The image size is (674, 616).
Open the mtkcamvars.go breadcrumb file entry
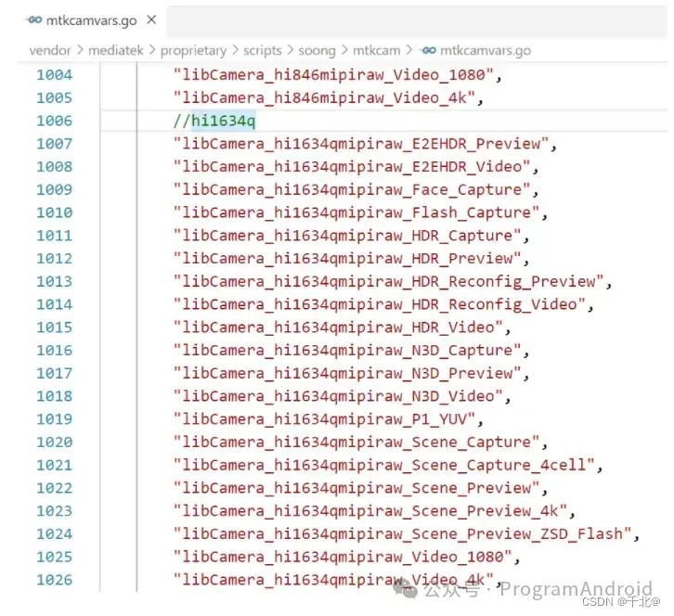[486, 51]
